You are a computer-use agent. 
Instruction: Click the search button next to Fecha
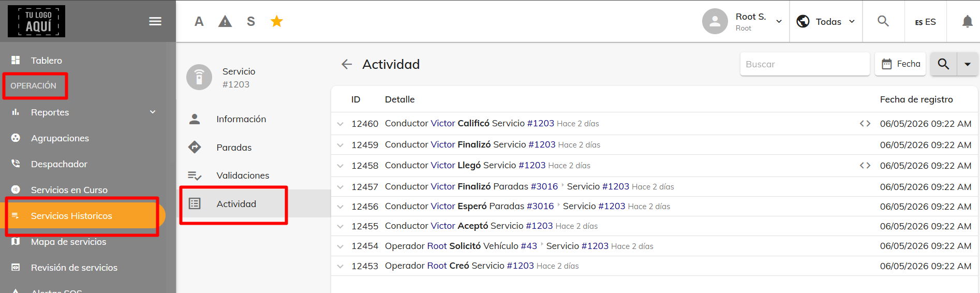tap(943, 64)
